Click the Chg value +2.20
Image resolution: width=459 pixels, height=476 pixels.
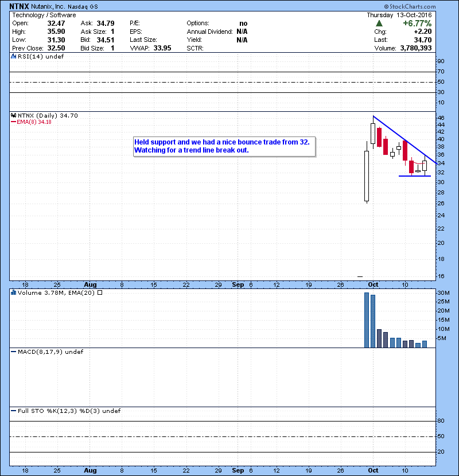[423, 32]
